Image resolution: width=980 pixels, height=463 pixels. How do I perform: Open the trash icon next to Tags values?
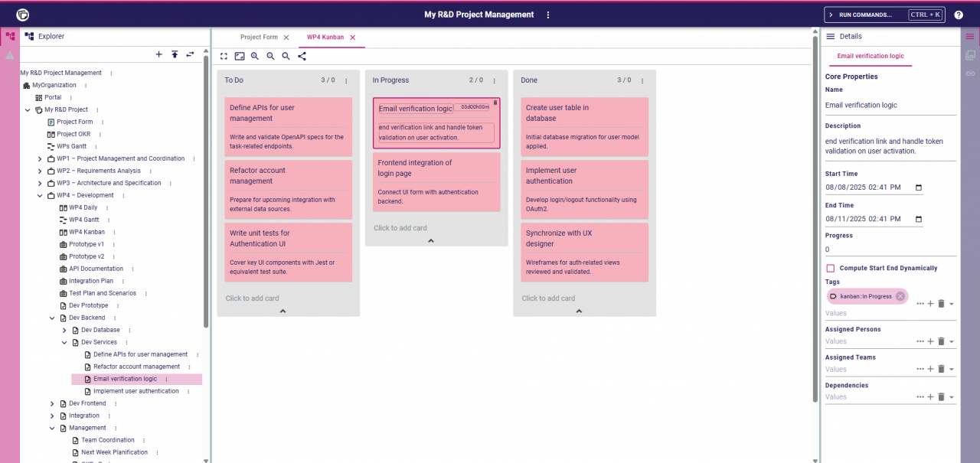pos(941,304)
